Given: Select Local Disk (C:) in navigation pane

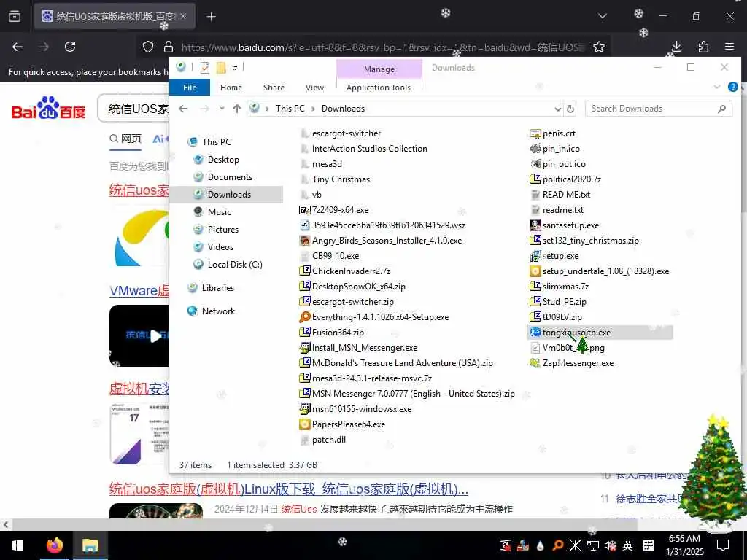Looking at the screenshot, I should [234, 265].
